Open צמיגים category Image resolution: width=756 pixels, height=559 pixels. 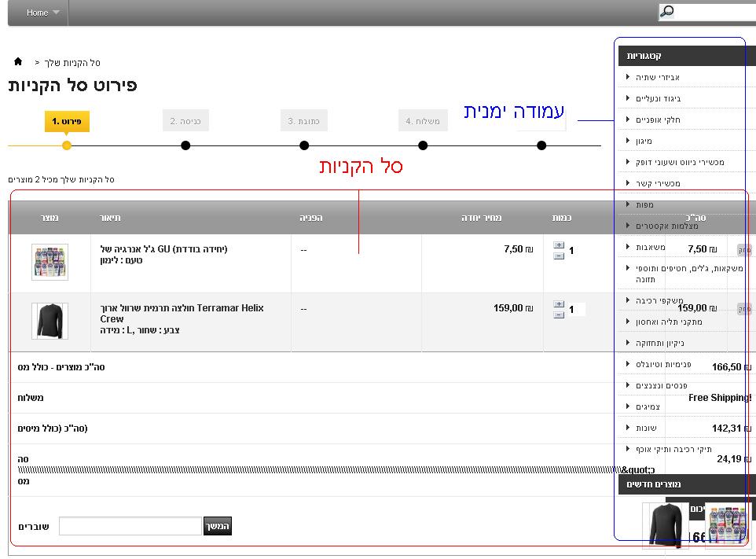pos(648,406)
